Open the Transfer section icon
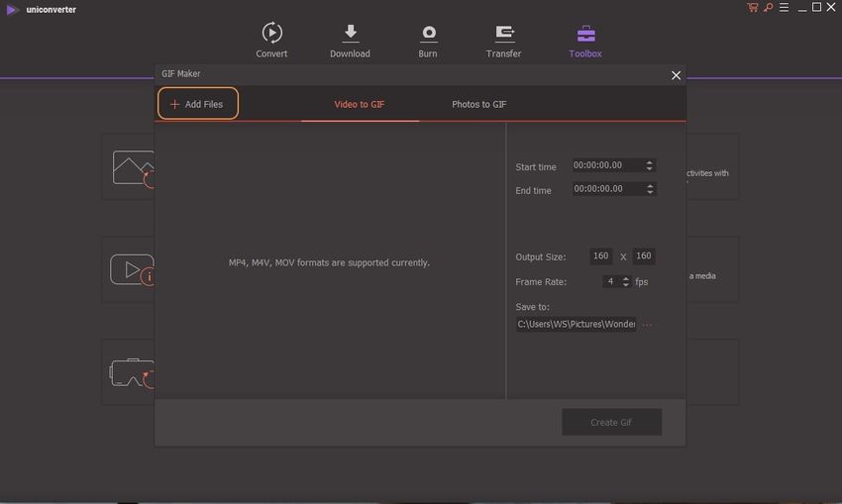 (503, 34)
